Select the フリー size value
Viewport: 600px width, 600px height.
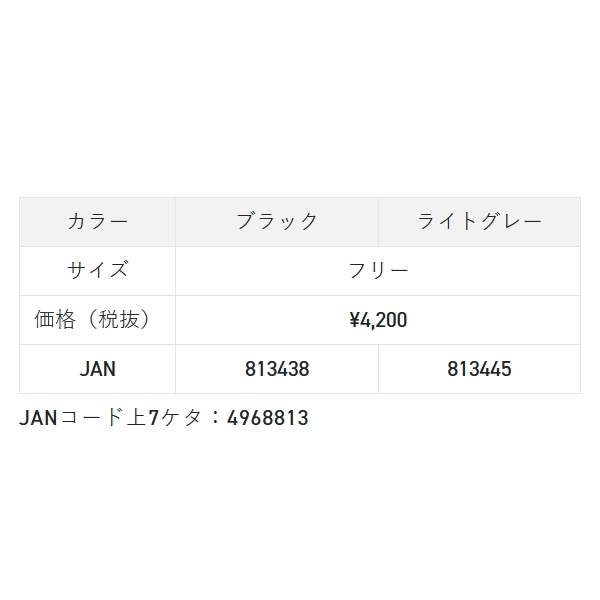378,271
